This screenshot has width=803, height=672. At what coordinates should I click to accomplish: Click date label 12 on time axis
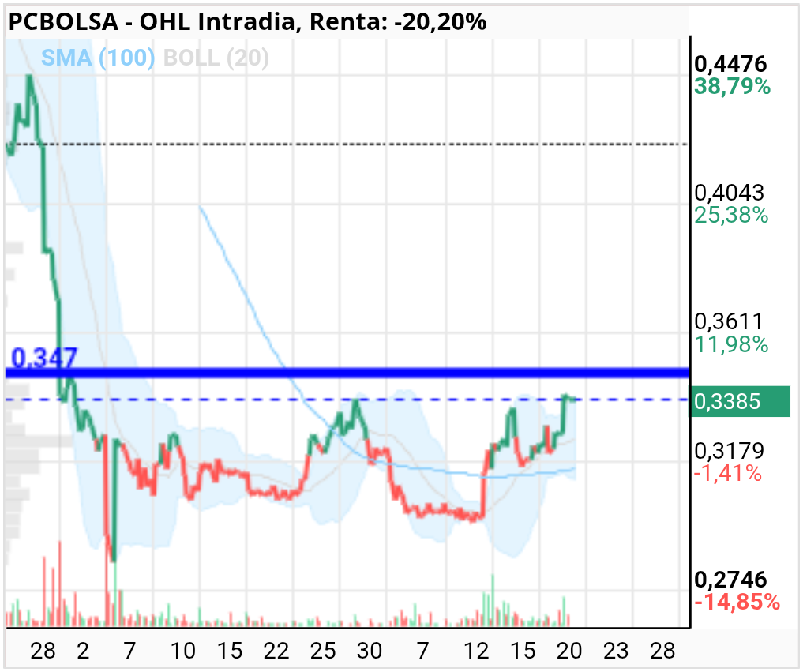point(476,651)
